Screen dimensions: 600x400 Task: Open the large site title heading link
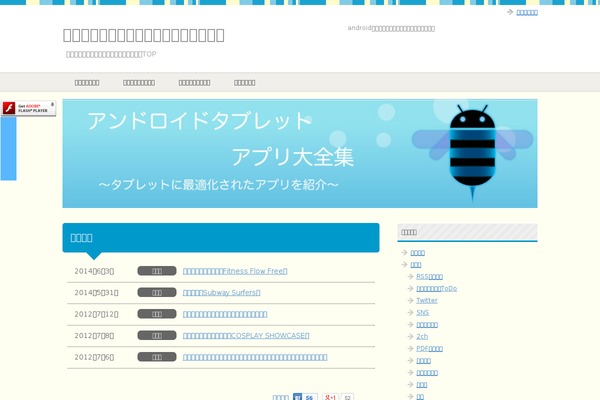coord(143,35)
